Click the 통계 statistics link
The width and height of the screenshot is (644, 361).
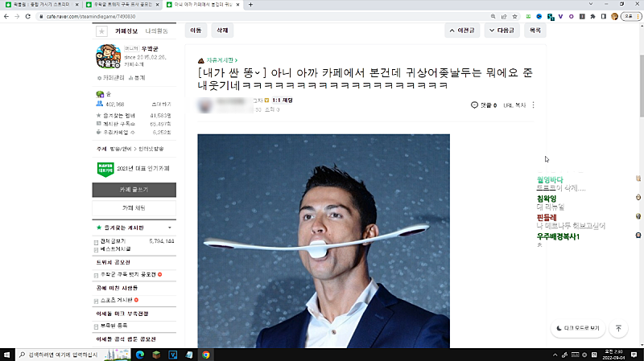click(137, 77)
